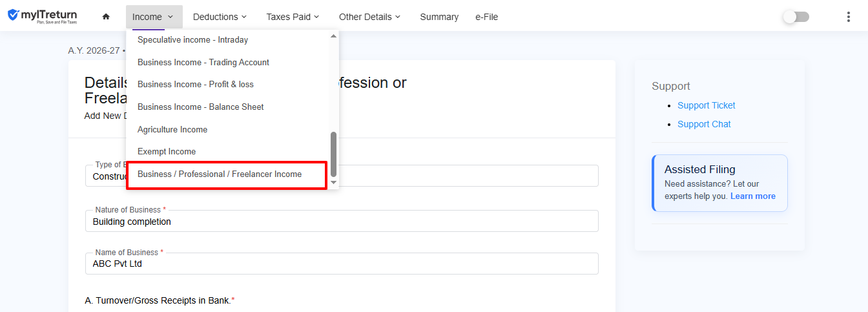Toggle the dark mode switch
Screen dimensions: 868x312
[796, 17]
